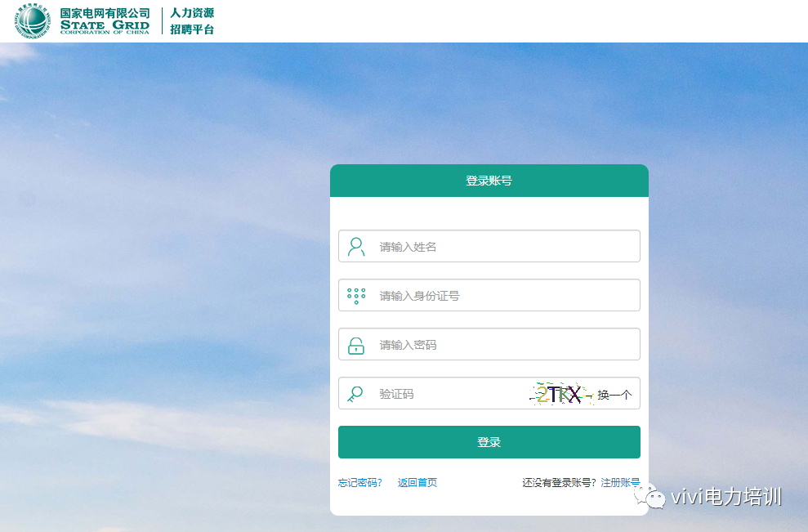808x532 pixels.
Task: Open the 忘记密码? link
Action: pyautogui.click(x=359, y=483)
